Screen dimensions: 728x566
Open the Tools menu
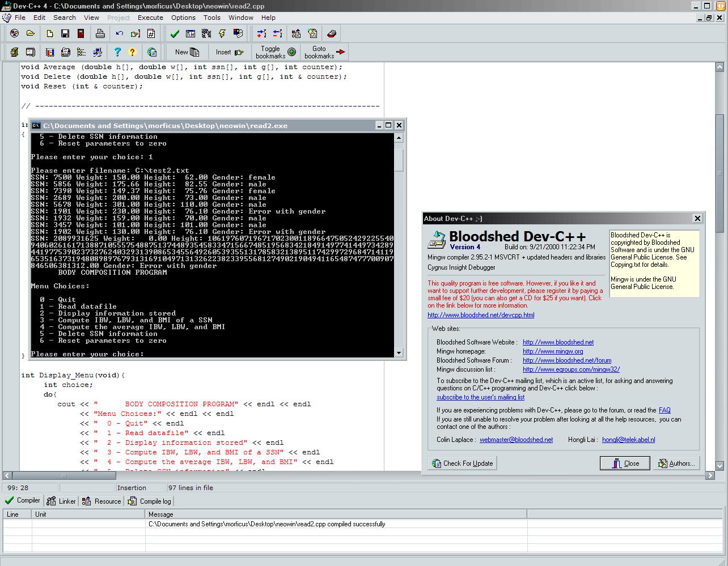coord(211,18)
